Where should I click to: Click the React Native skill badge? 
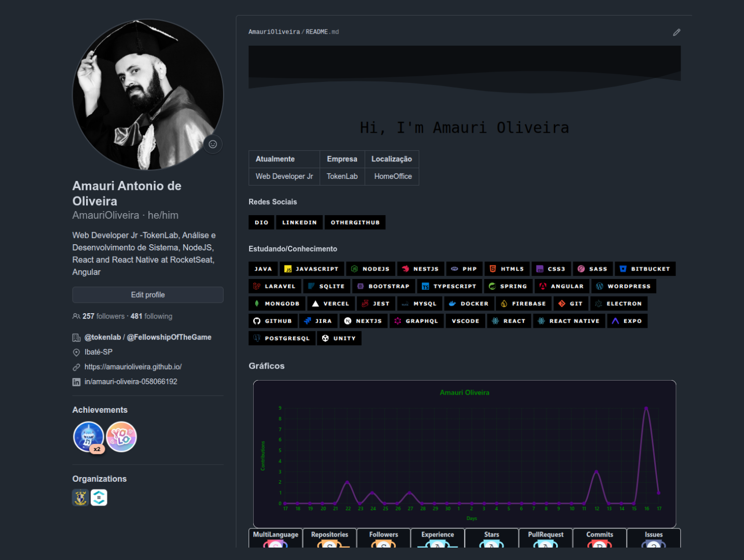pos(569,321)
